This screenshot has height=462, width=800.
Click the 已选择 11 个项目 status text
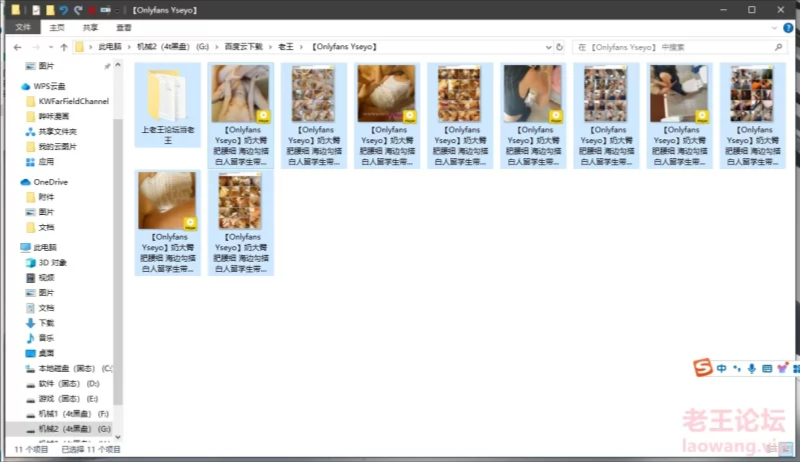pyautogui.click(x=91, y=449)
